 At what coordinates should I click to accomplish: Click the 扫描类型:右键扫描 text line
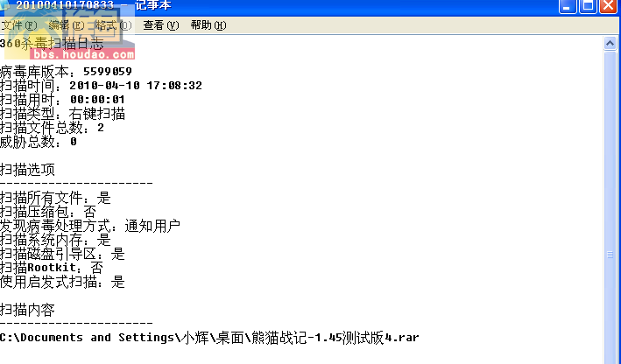[x=62, y=114]
